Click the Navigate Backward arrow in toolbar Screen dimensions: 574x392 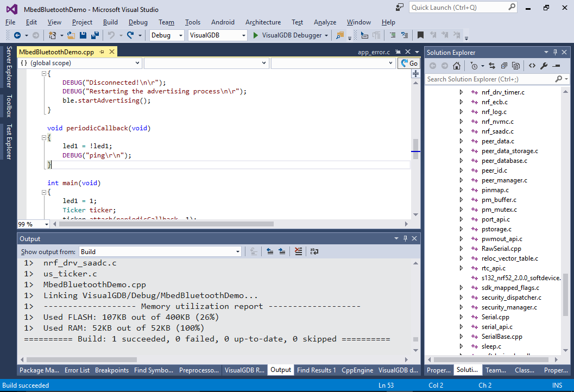pyautogui.click(x=17, y=35)
